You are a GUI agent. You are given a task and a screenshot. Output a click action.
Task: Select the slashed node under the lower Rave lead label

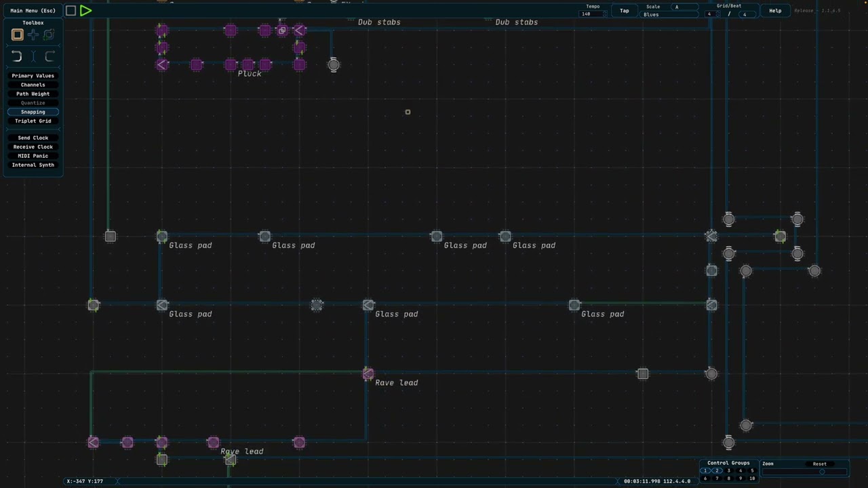[231, 460]
